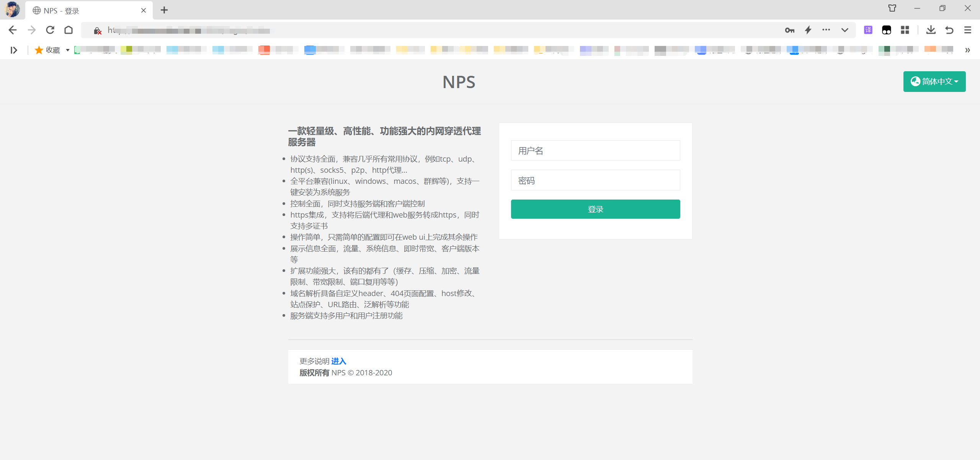The width and height of the screenshot is (980, 460).
Task: Open the apps grid icon
Action: 905,29
